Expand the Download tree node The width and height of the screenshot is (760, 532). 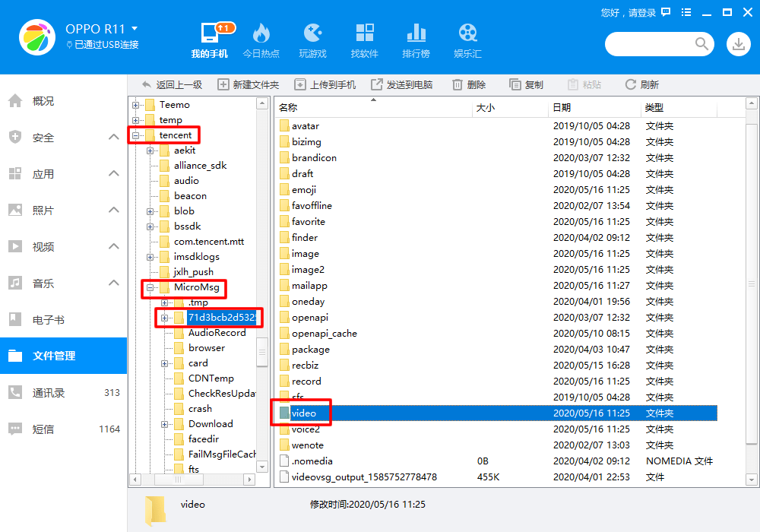tap(165, 424)
